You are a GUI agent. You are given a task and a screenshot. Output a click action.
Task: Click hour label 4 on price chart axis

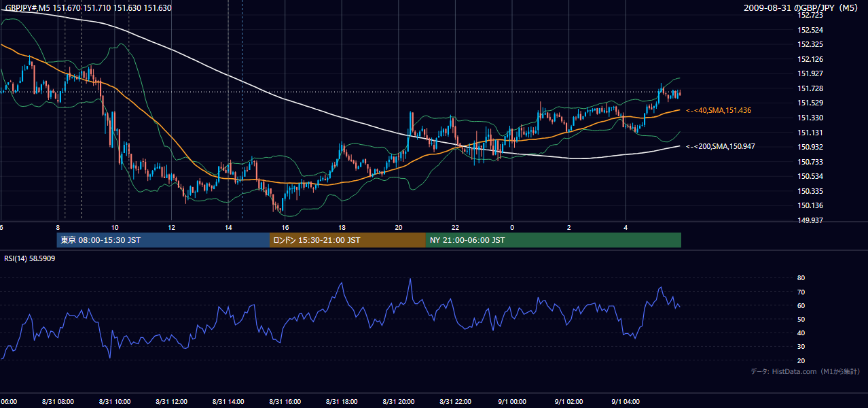pos(626,227)
